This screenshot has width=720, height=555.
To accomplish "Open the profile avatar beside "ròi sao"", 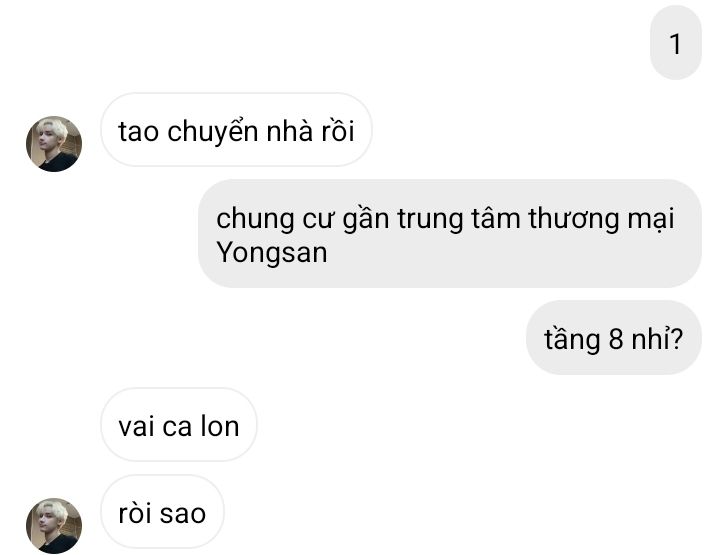I will [x=54, y=526].
